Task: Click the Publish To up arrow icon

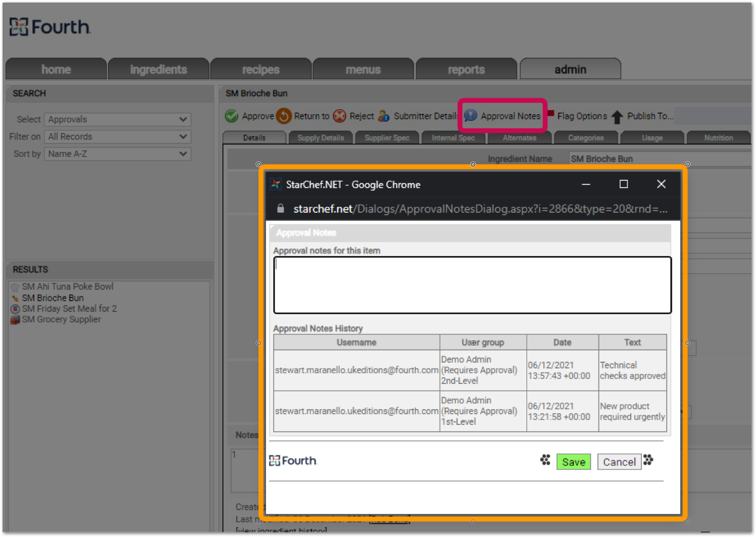Action: point(617,117)
